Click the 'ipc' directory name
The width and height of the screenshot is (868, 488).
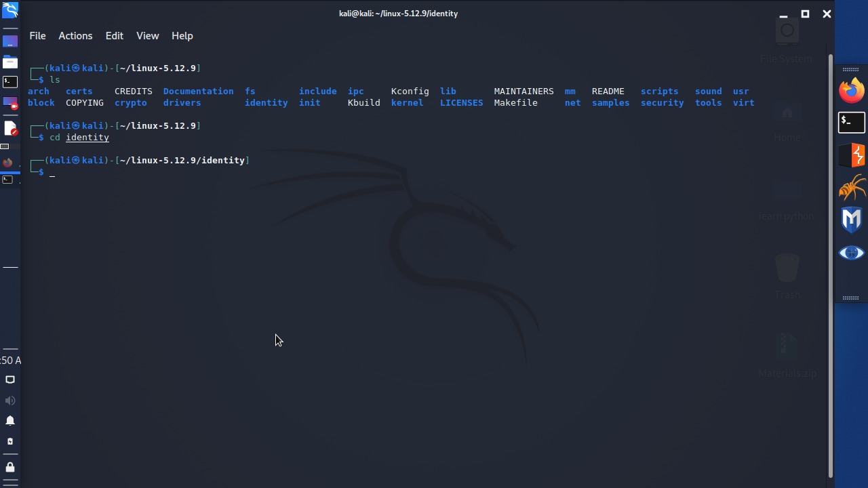click(356, 91)
